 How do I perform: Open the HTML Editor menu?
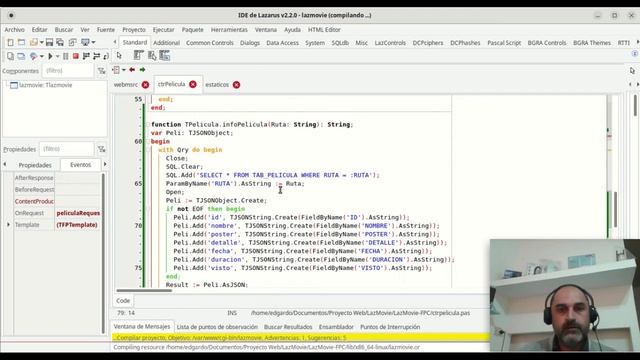click(x=324, y=30)
